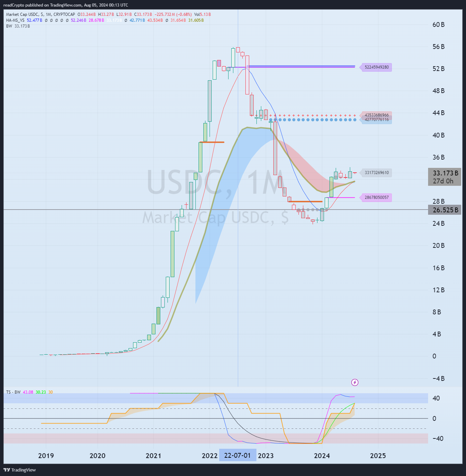Click the −225.732M (−0.68%) change value

coord(173,14)
